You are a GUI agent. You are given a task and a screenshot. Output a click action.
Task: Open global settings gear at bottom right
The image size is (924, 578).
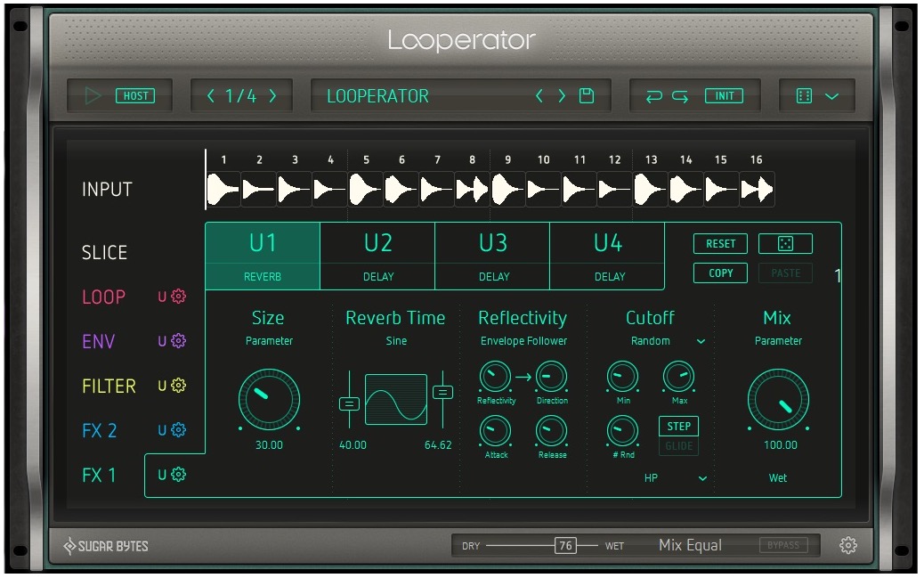[848, 546]
